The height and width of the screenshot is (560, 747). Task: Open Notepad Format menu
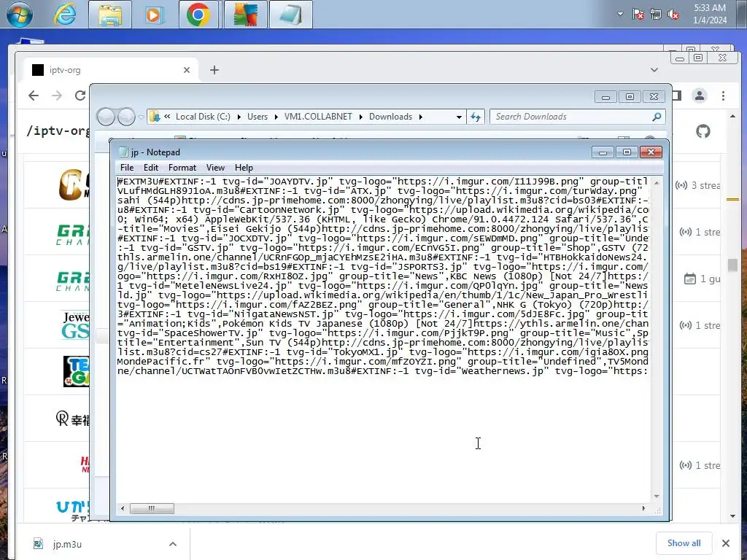[182, 168]
